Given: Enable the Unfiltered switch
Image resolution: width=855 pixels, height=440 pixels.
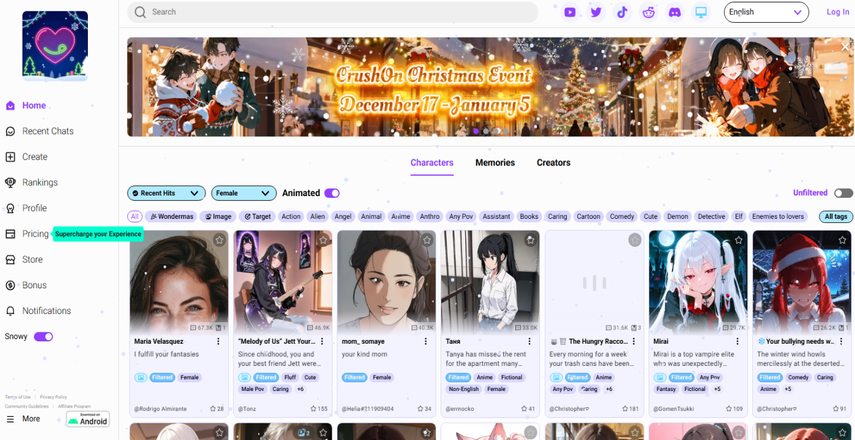Looking at the screenshot, I should point(843,193).
